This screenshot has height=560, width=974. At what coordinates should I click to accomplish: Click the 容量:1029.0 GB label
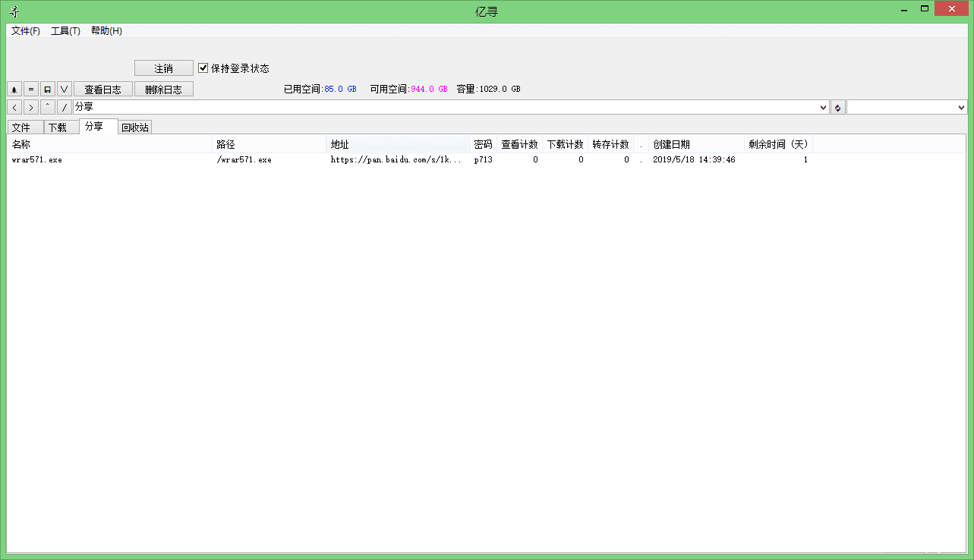coord(489,89)
